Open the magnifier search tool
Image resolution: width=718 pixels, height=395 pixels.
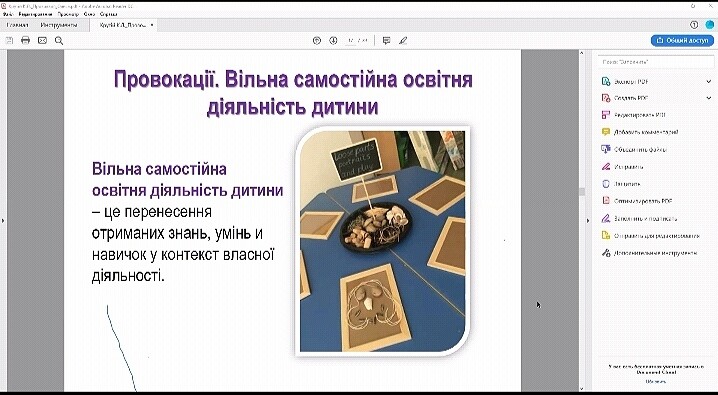click(59, 40)
